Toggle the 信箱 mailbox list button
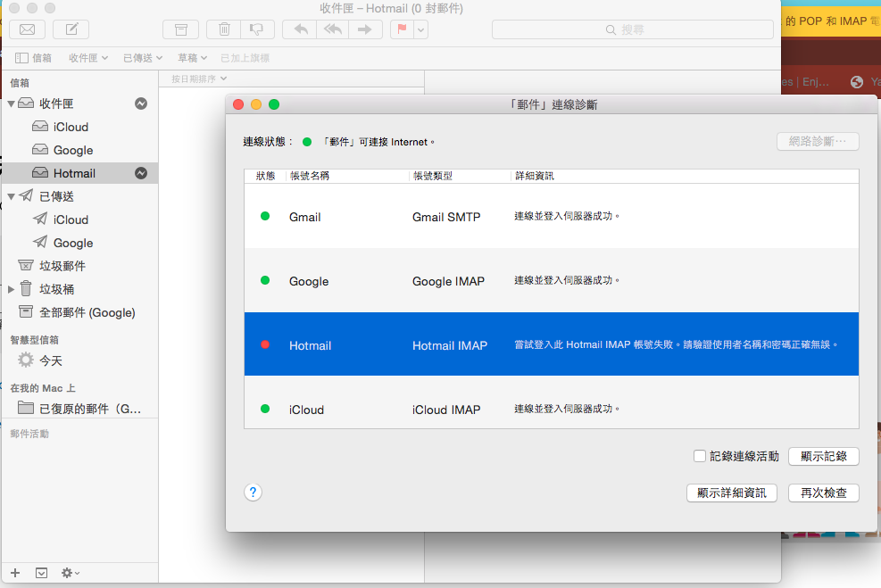This screenshot has height=588, width=881. coord(33,58)
